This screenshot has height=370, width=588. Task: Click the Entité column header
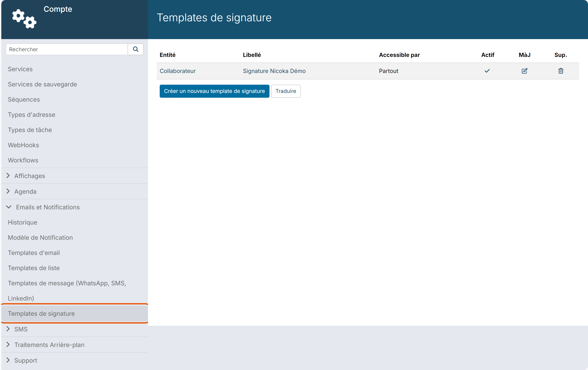pos(168,55)
